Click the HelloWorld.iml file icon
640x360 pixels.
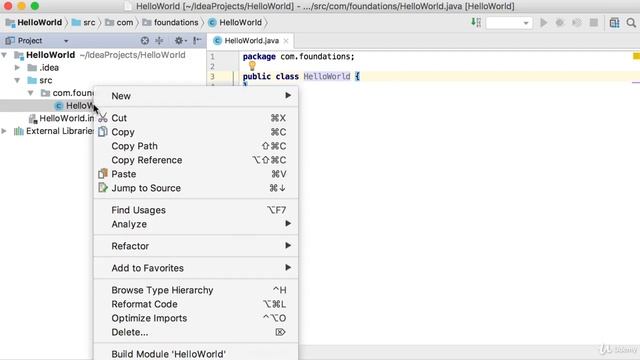(x=33, y=118)
